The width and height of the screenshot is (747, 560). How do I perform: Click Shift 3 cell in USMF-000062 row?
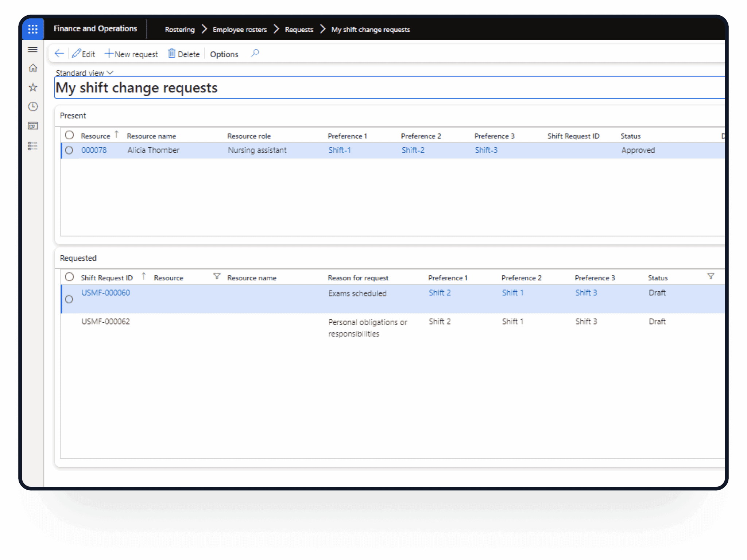tap(586, 322)
